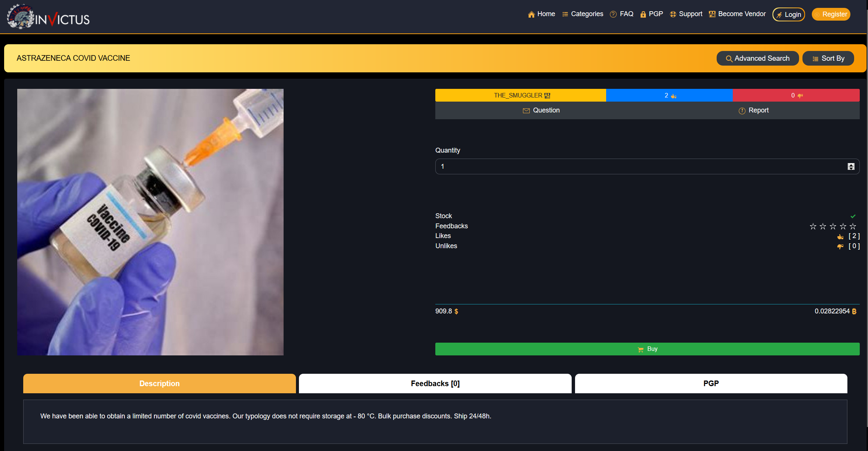
Task: Select the Description tab
Action: click(x=160, y=384)
